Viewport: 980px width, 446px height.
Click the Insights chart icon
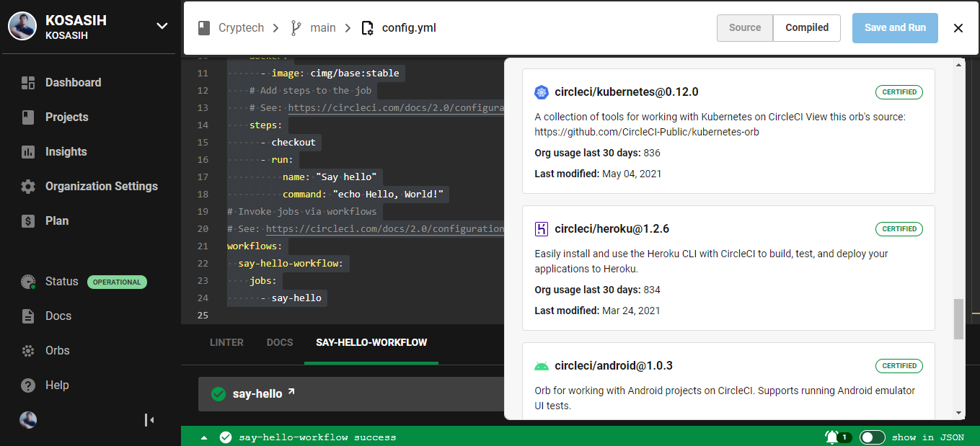(28, 151)
